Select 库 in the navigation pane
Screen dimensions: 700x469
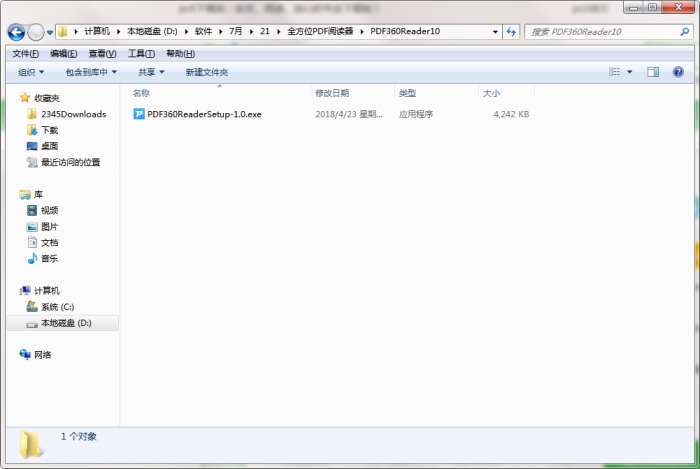point(38,195)
